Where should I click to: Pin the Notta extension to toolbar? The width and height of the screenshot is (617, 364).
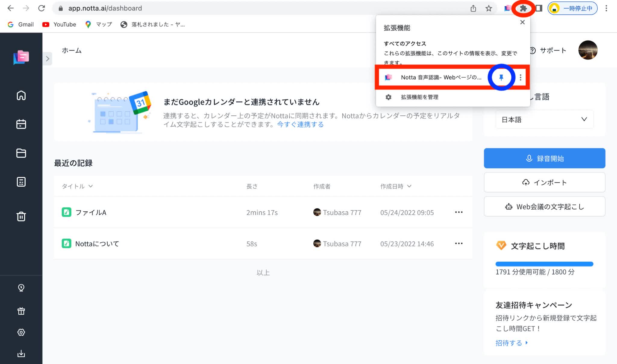[501, 77]
